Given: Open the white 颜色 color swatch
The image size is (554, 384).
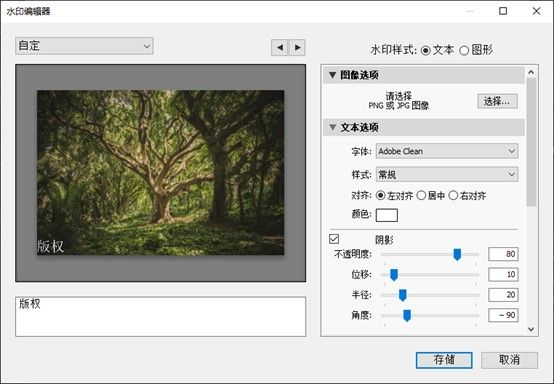Looking at the screenshot, I should tap(387, 215).
